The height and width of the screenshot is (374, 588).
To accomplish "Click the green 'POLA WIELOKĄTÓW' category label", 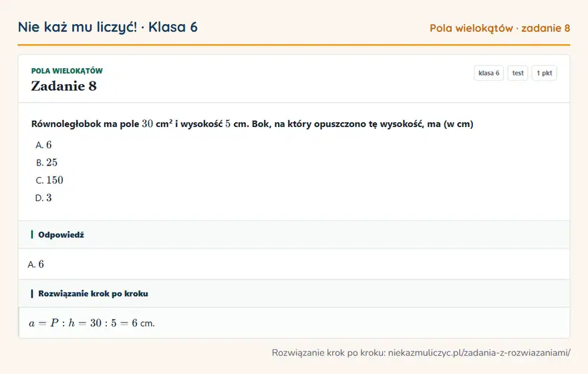I will click(x=67, y=71).
